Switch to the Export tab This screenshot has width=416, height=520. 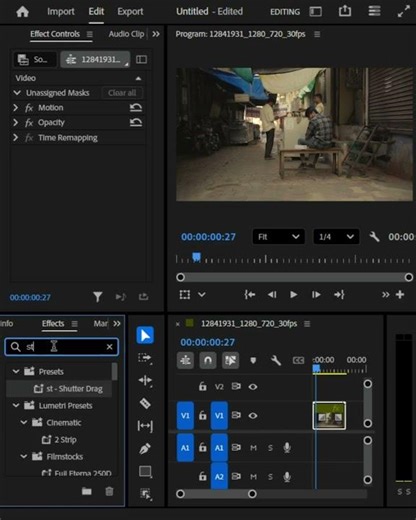pyautogui.click(x=130, y=12)
